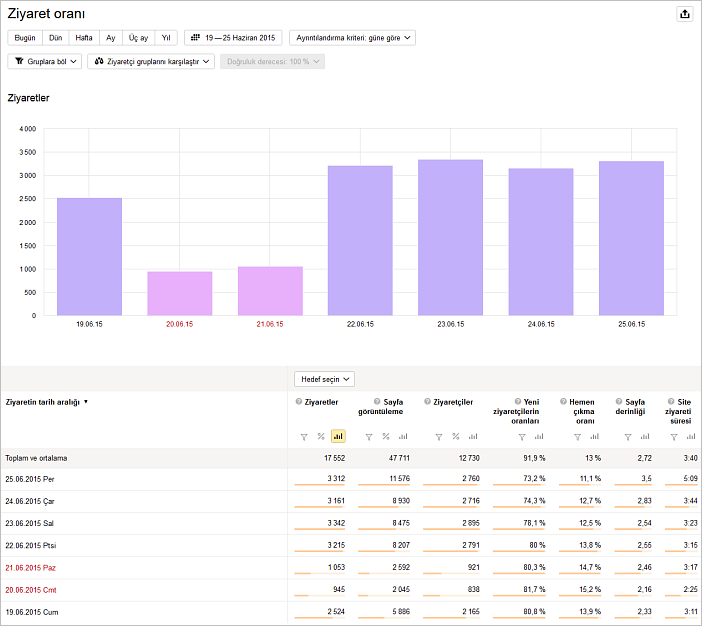Image resolution: width=702 pixels, height=626 pixels.
Task: Click the Toplam ve ortalama row label
Action: pos(36,458)
